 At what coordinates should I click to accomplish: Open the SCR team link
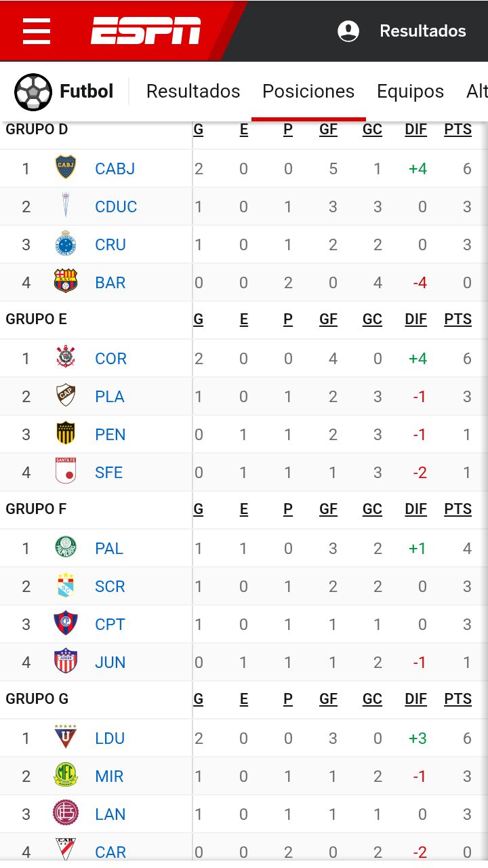(110, 587)
